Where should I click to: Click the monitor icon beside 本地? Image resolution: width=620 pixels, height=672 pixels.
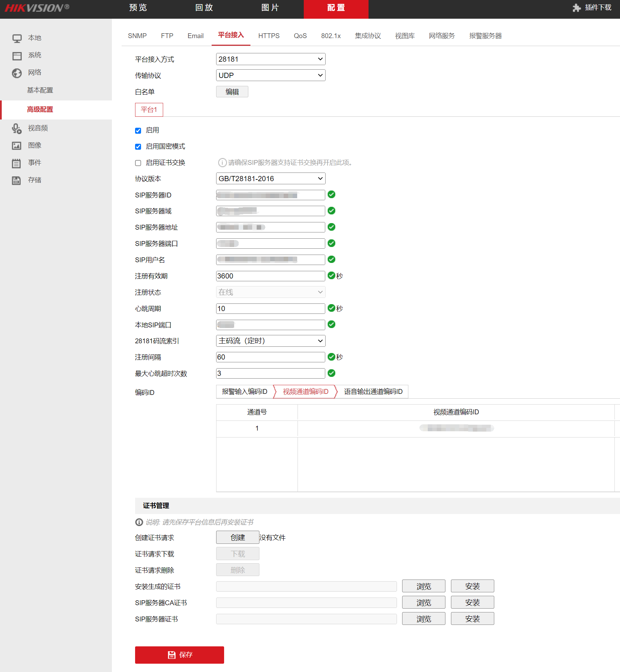tap(17, 38)
